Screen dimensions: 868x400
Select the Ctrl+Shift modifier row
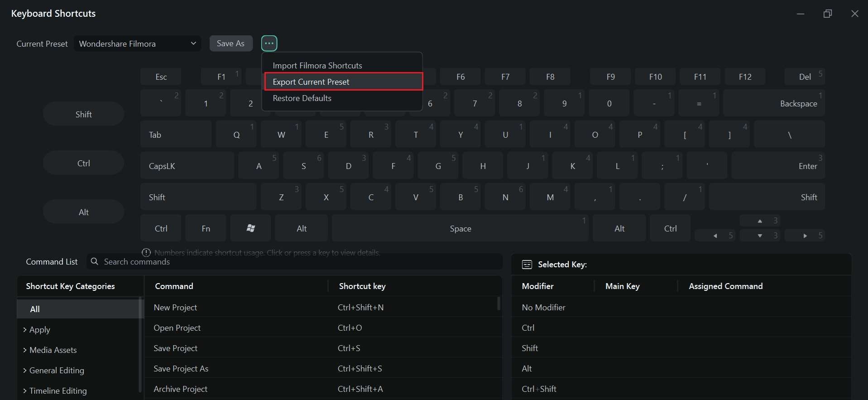[681, 389]
